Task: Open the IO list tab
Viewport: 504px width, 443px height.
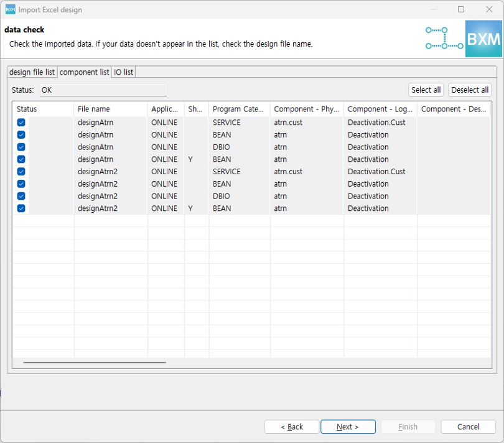Action: pos(123,72)
